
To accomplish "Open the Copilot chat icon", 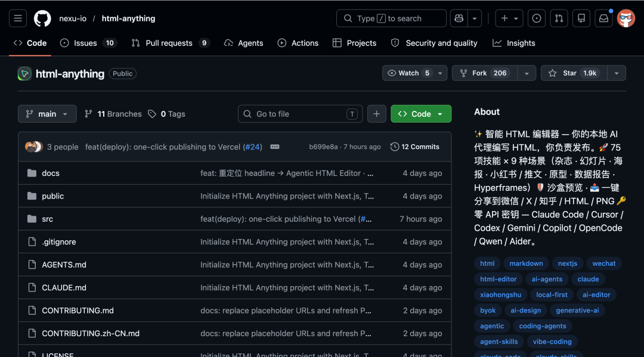I will (459, 18).
